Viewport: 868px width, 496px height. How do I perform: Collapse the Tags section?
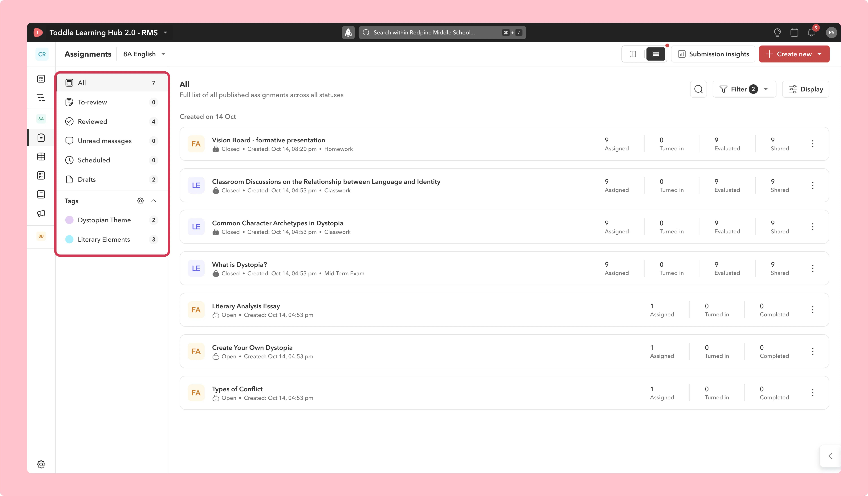(154, 201)
